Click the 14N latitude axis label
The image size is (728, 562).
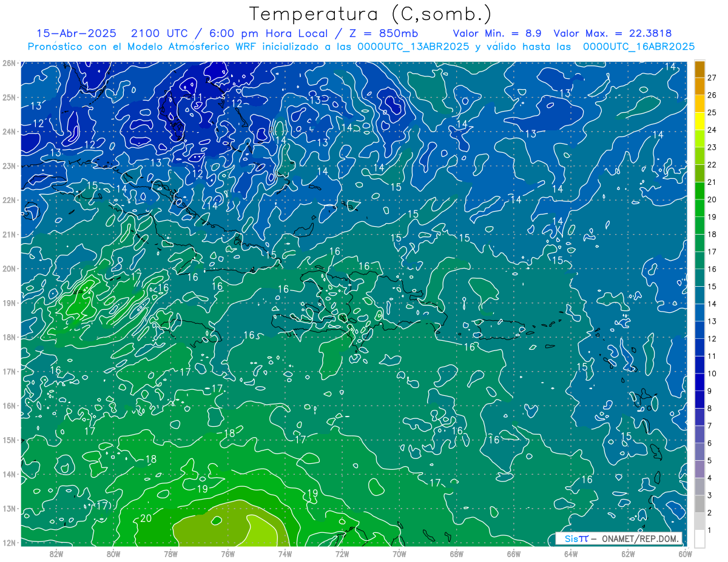tap(8, 474)
